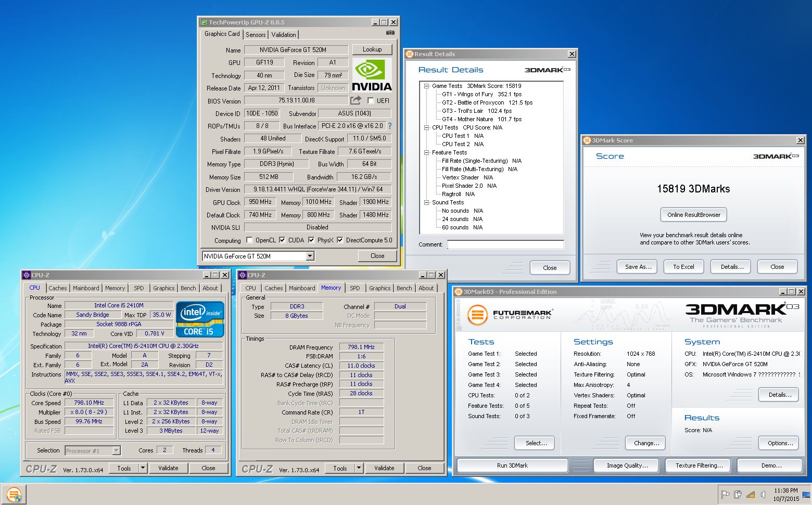
Task: Click the Texture Filtering button at the bottom
Action: pos(699,465)
